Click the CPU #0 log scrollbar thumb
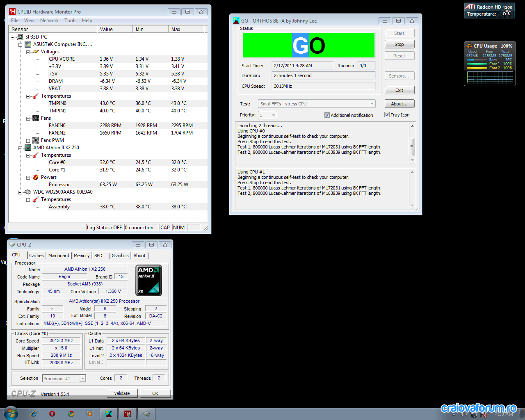Image resolution: width=525 pixels, height=420 pixels. coord(412,147)
